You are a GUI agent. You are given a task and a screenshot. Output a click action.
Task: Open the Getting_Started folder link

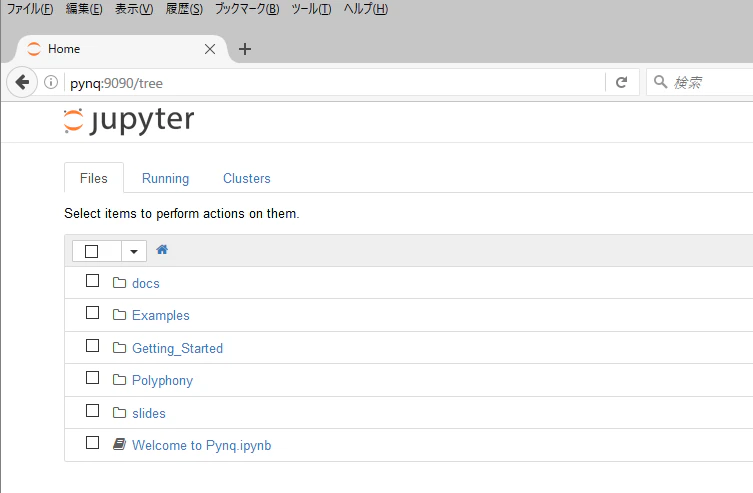(x=178, y=348)
